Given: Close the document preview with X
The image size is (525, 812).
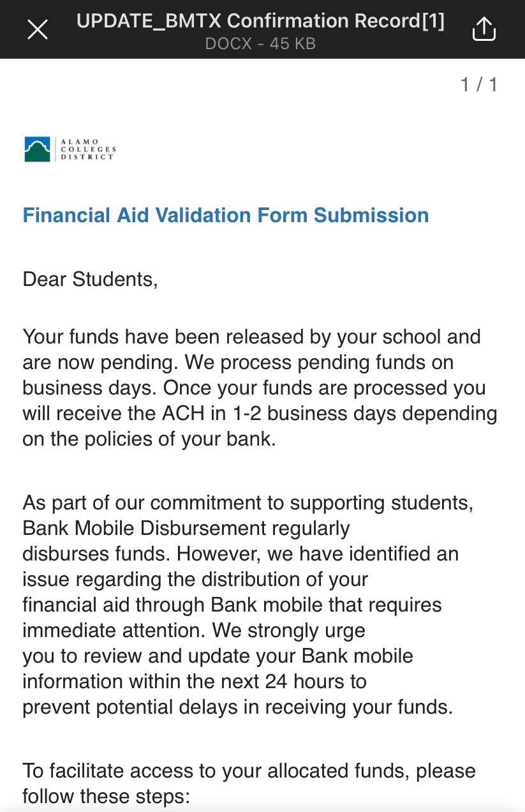Looking at the screenshot, I should 38,29.
